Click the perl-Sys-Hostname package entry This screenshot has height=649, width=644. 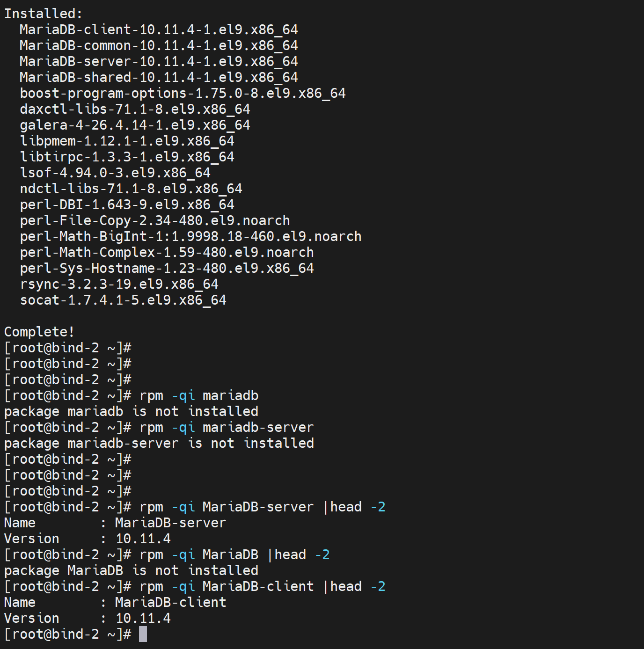pyautogui.click(x=167, y=268)
